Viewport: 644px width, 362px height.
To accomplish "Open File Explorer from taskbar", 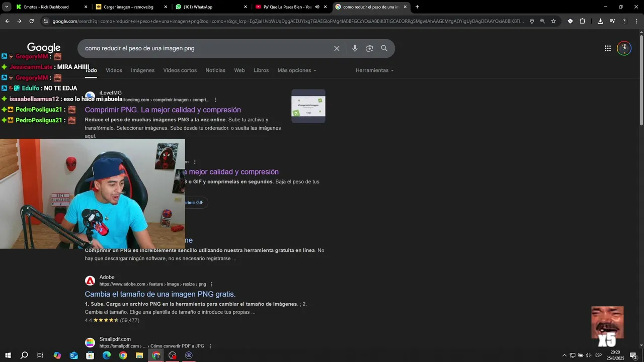I will (139, 355).
